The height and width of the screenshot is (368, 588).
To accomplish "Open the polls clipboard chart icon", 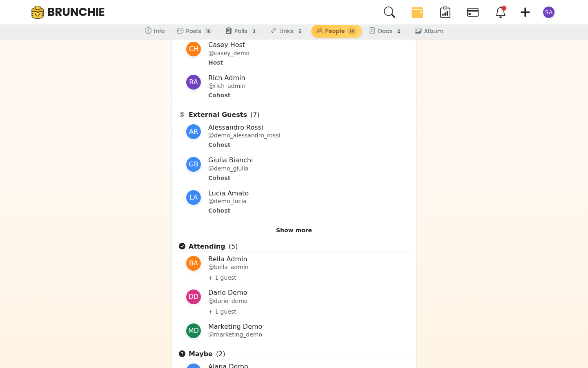I will click(445, 12).
